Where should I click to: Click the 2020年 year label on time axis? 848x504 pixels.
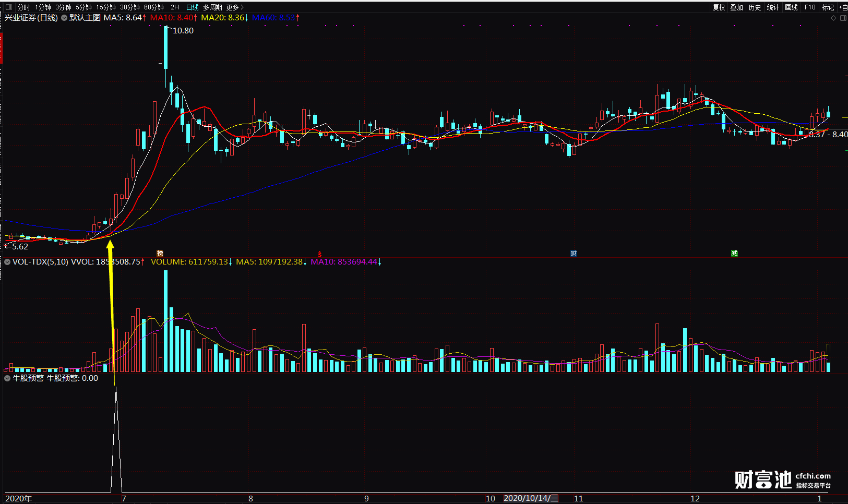[x=19, y=498]
